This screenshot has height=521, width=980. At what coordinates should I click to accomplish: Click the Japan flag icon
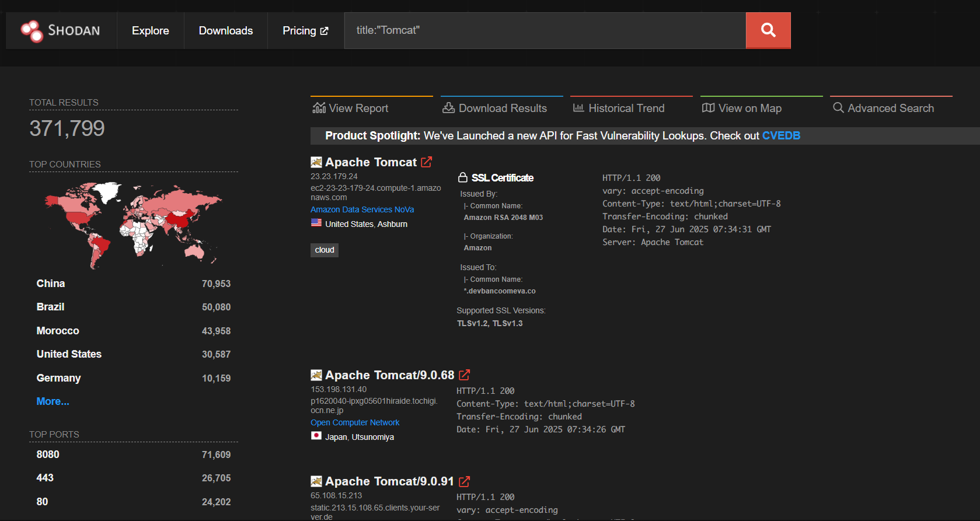click(x=316, y=436)
